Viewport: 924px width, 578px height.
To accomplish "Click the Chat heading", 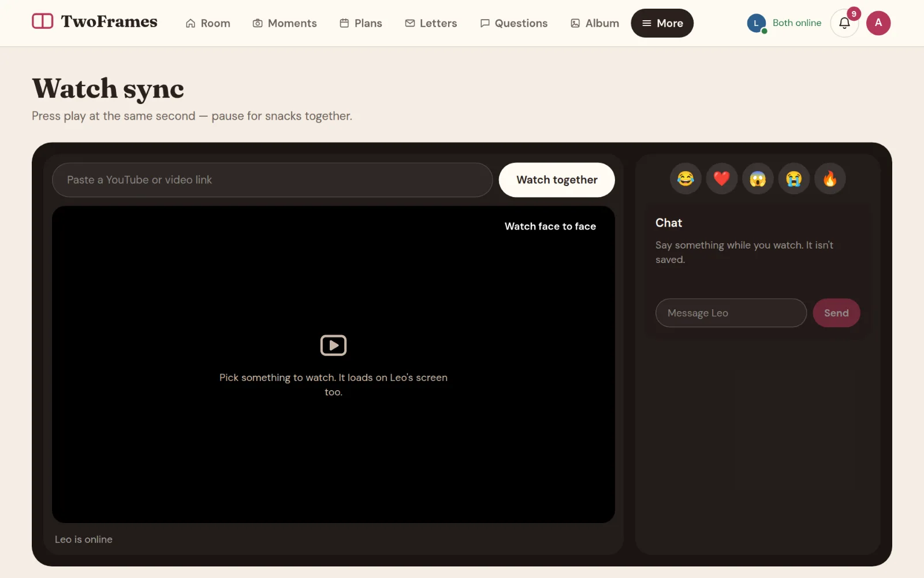I will click(669, 223).
